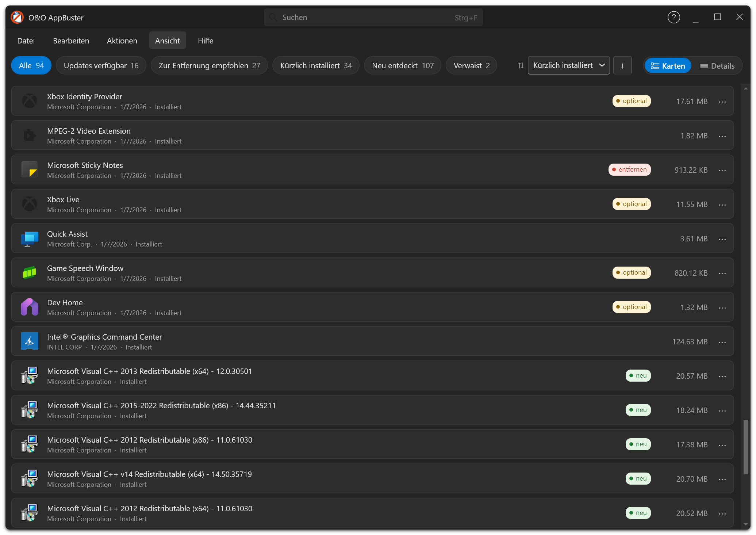The height and width of the screenshot is (535, 756).
Task: Click the optional badge on Xbox Live
Action: 632,204
